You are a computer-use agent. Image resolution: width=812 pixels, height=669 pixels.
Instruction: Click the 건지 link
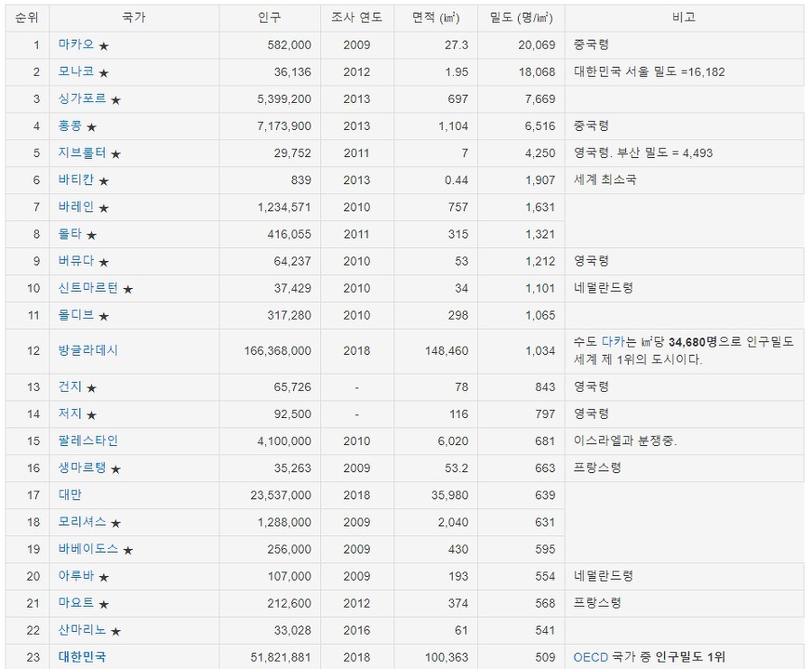coord(69,386)
